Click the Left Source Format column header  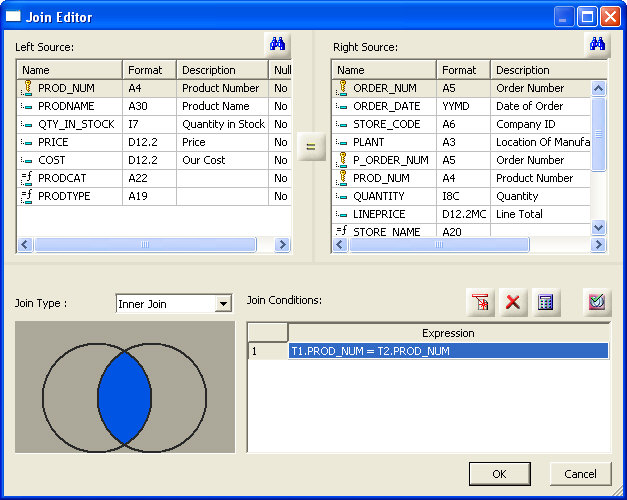tap(150, 70)
